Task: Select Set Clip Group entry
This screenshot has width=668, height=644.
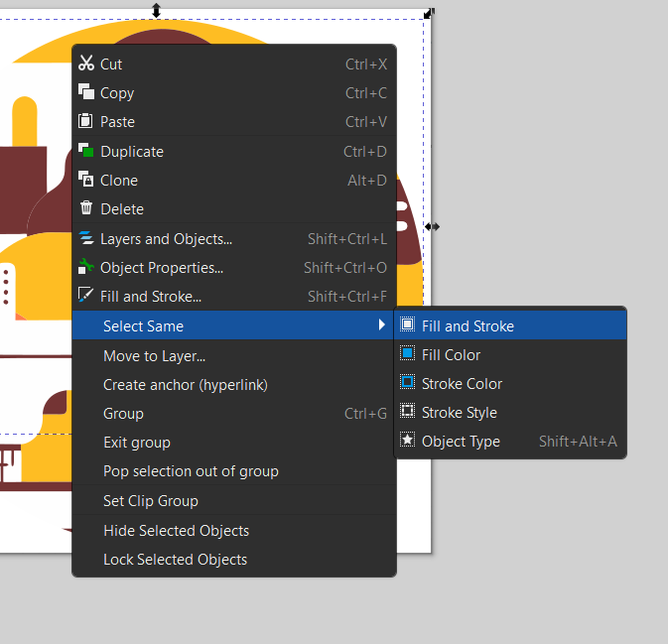Action: (x=234, y=501)
